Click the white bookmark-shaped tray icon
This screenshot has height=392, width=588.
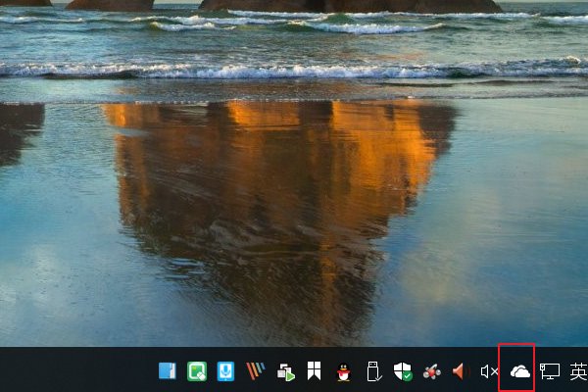(x=314, y=371)
